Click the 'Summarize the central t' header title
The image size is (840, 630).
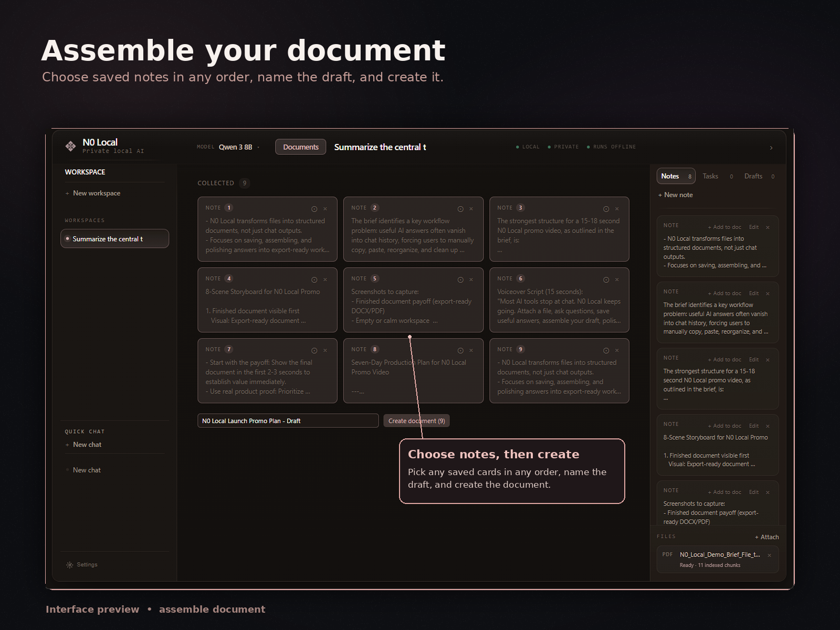(380, 147)
